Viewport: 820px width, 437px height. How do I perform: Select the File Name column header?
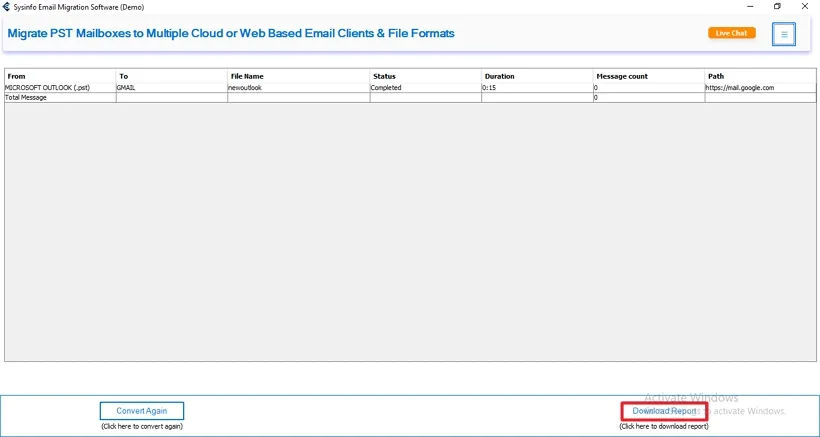299,76
